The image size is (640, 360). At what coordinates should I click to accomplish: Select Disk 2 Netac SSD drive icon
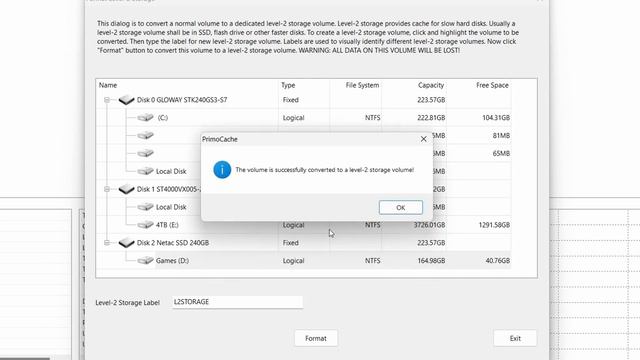click(127, 242)
